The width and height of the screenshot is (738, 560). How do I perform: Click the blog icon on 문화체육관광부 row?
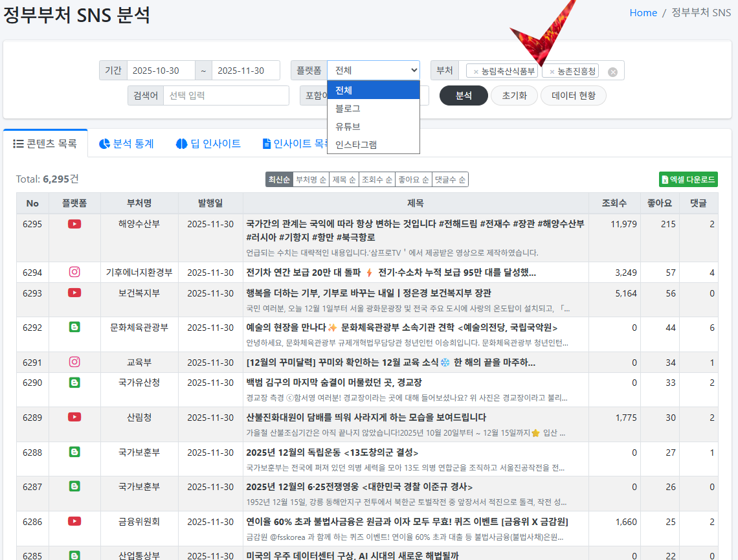click(74, 327)
